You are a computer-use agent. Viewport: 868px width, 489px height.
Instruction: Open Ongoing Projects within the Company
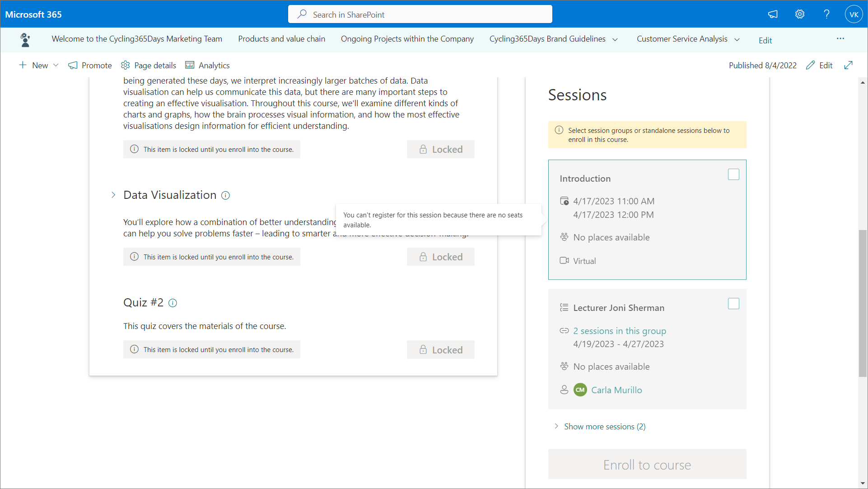click(x=407, y=39)
